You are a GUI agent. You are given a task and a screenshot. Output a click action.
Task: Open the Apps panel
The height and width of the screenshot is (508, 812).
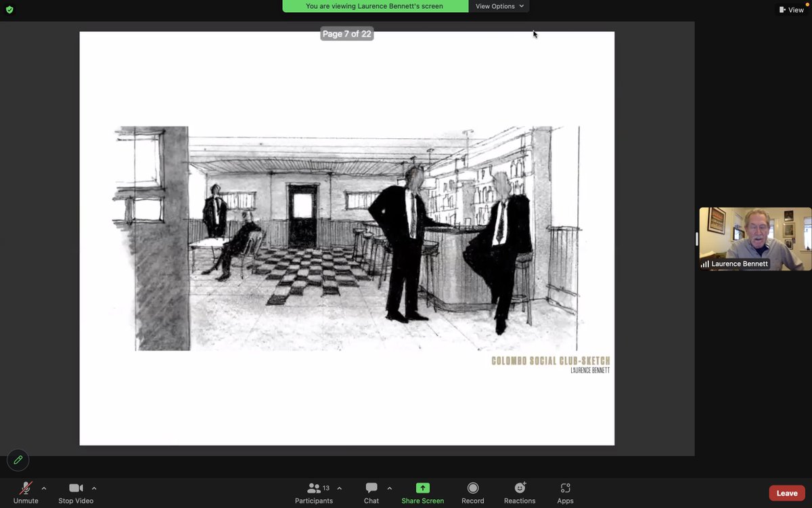click(566, 492)
